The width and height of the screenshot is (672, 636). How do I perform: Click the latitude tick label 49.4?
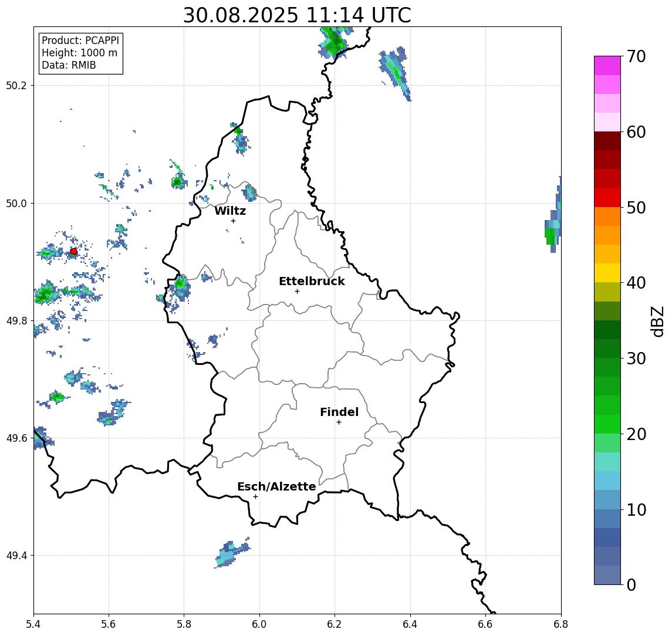16,556
